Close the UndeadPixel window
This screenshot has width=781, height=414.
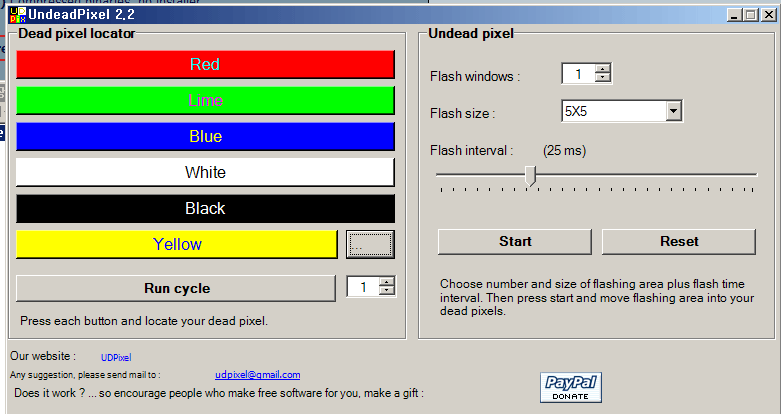click(x=769, y=15)
